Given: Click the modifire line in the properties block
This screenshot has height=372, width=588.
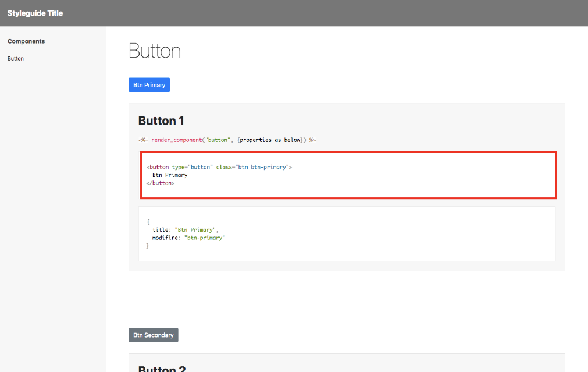Looking at the screenshot, I should (188, 238).
